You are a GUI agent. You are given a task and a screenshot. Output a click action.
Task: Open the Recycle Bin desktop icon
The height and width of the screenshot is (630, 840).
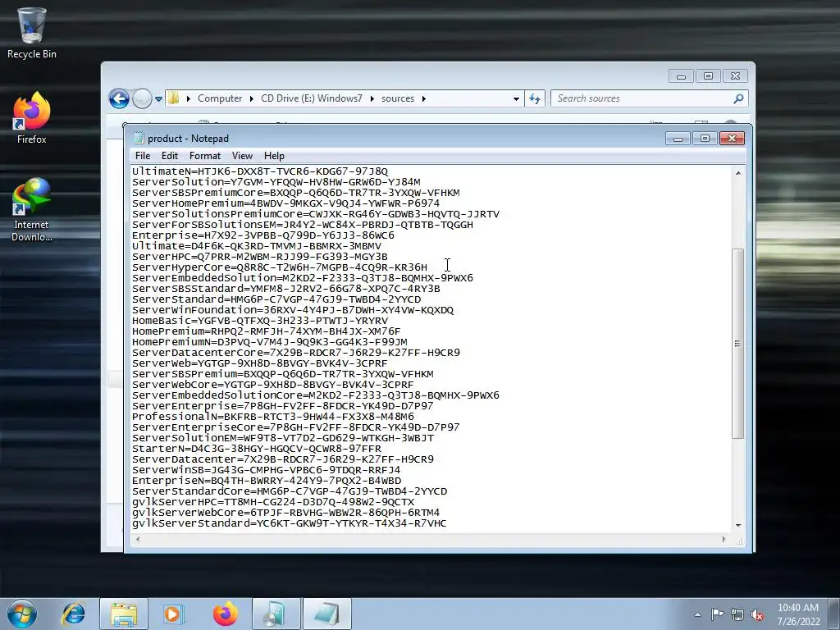coord(32,33)
